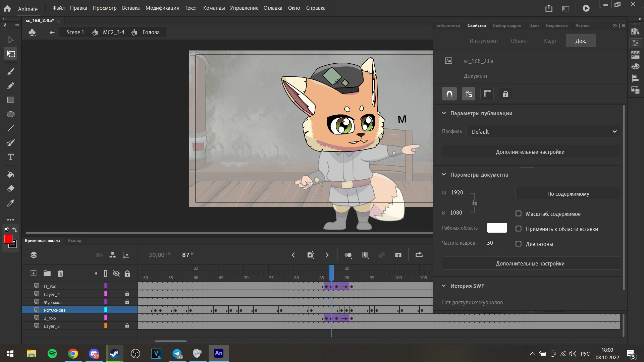644x362 pixels.
Task: Select the Oval tool
Action: coord(11,114)
